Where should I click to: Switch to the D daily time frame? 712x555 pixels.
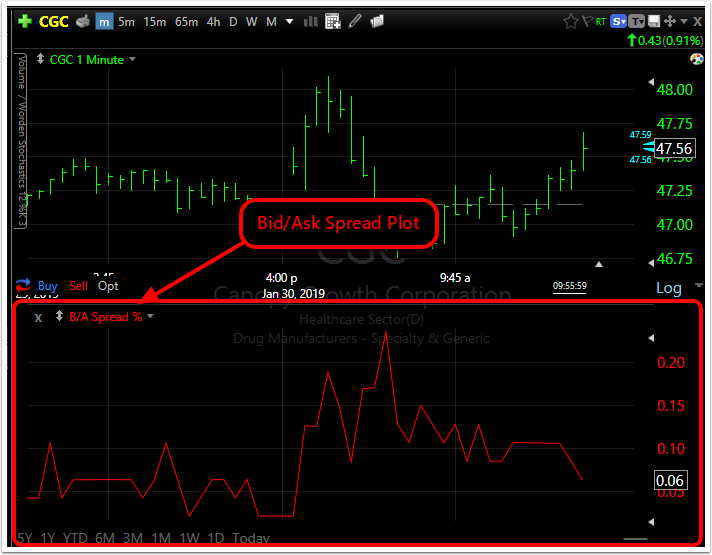233,21
